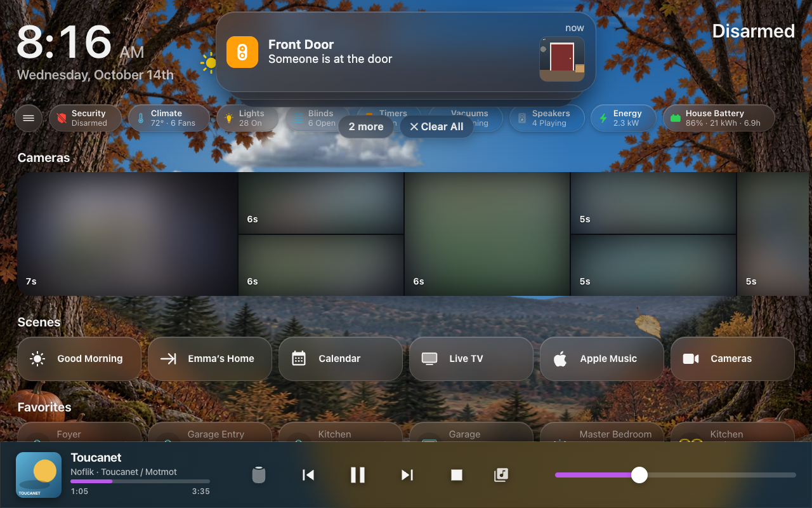Viewport: 812px width, 508px height.
Task: View the front door snapshot thumbnail
Action: click(562, 59)
